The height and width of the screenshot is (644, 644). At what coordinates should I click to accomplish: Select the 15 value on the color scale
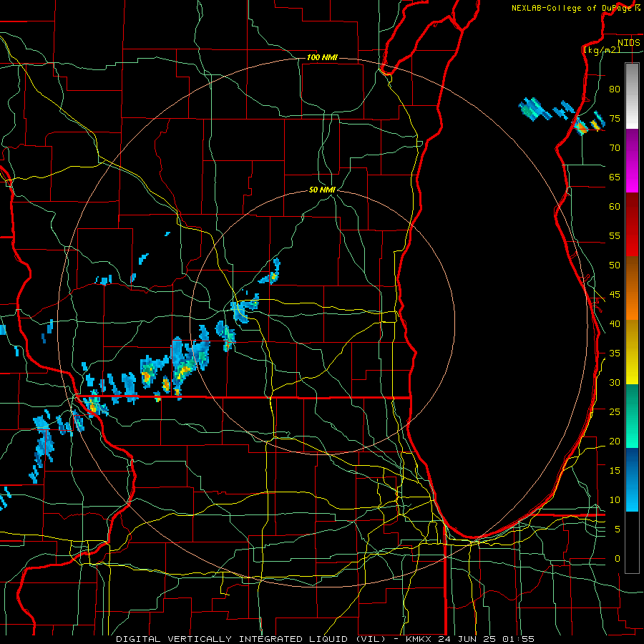[x=615, y=471]
